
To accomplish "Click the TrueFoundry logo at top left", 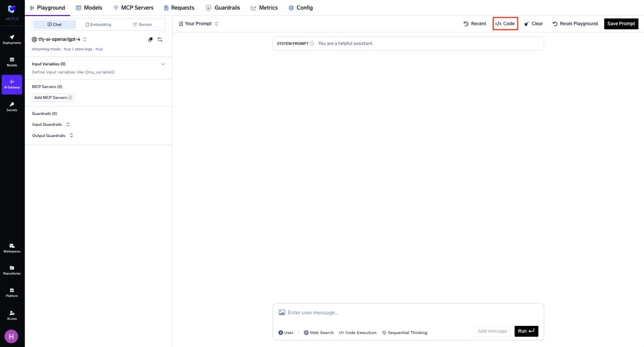I will click(x=12, y=9).
